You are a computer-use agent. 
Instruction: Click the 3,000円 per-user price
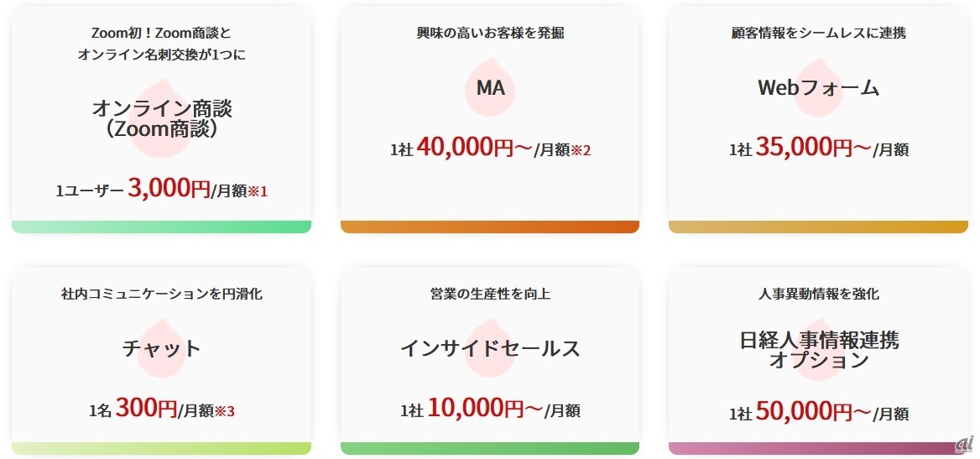coord(169,190)
